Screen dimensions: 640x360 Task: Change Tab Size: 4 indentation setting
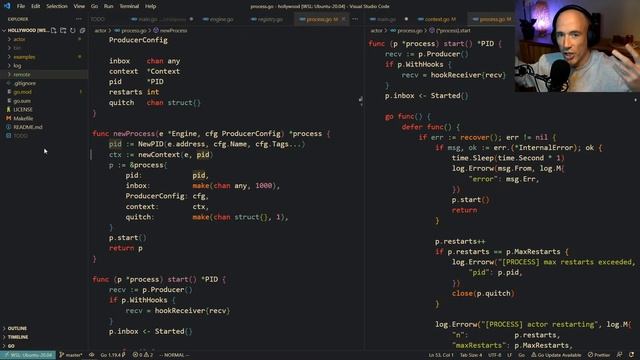[x=471, y=355]
